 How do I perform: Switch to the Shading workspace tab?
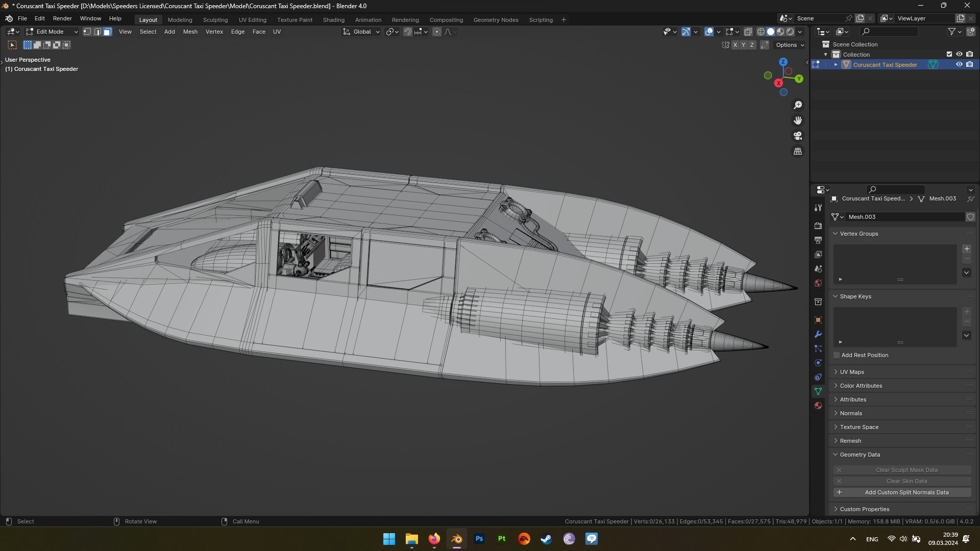[x=334, y=20]
